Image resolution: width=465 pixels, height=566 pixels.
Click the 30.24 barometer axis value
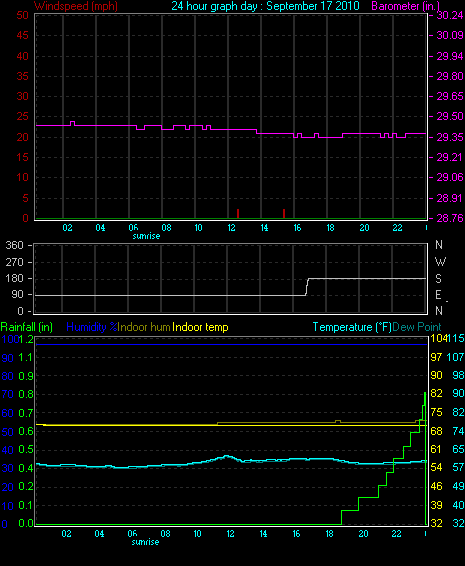click(x=449, y=15)
